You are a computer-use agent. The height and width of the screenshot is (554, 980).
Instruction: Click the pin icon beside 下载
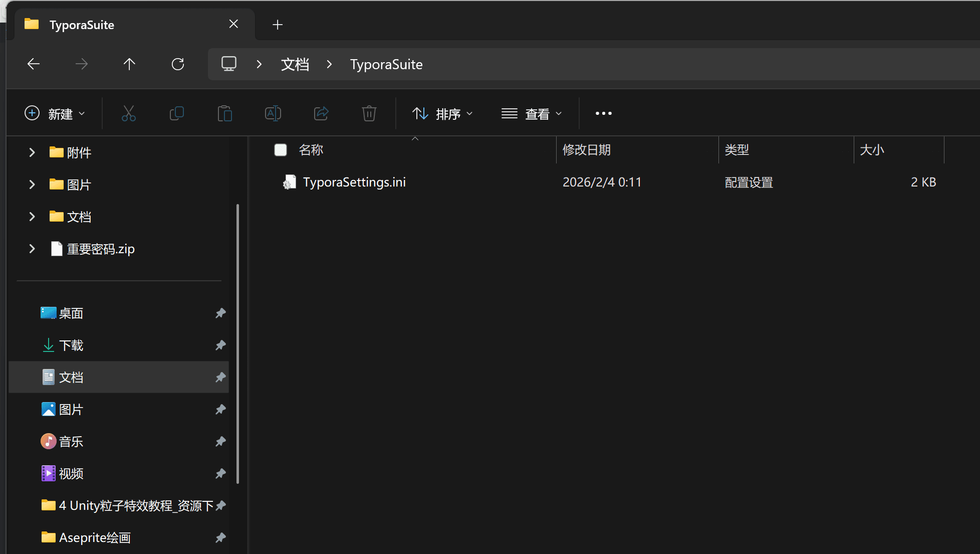point(220,345)
